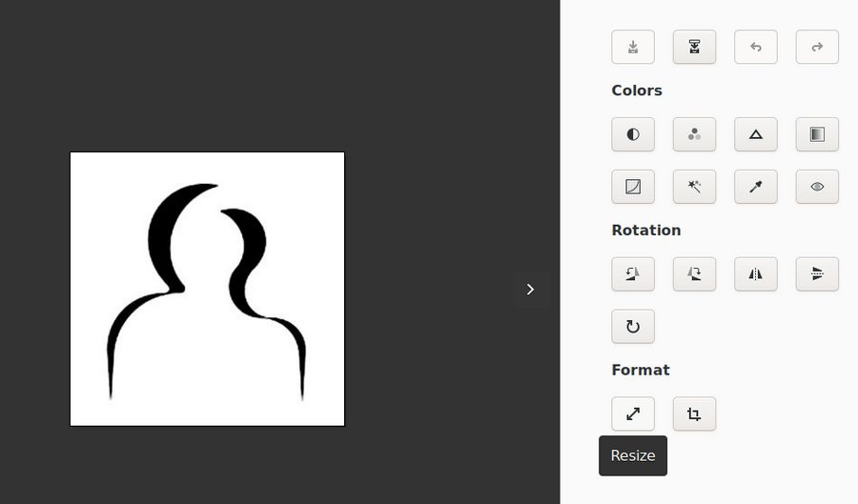Click the circular arrow free rotation button
The width and height of the screenshot is (858, 504).
tap(633, 327)
